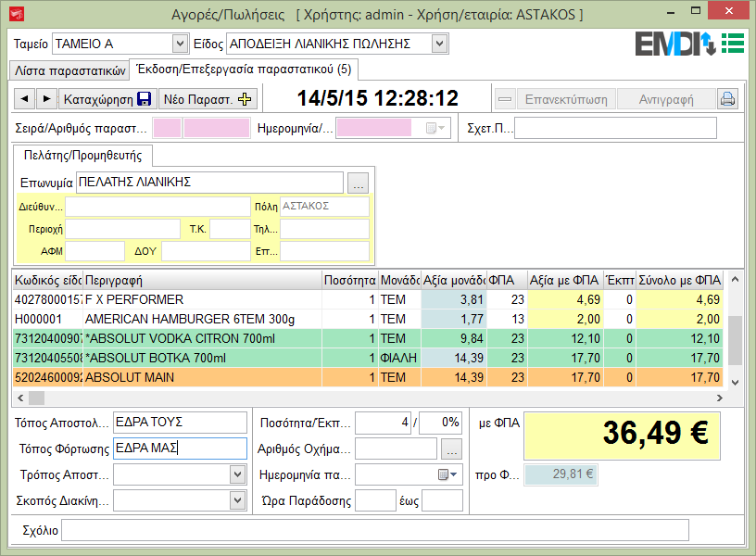
Task: Click the Τόπος Αποστολής field ΕΔΡΑ ΤΟΥΣ
Action: (180, 423)
